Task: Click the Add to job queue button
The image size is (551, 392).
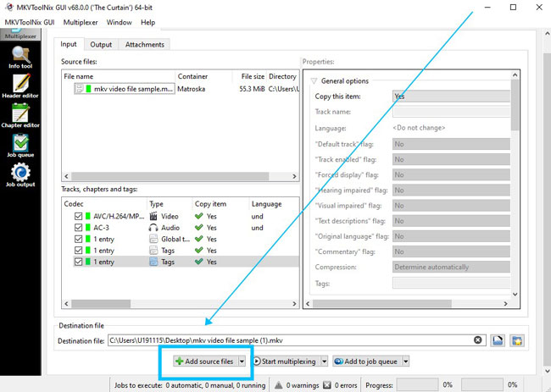Action: click(367, 362)
